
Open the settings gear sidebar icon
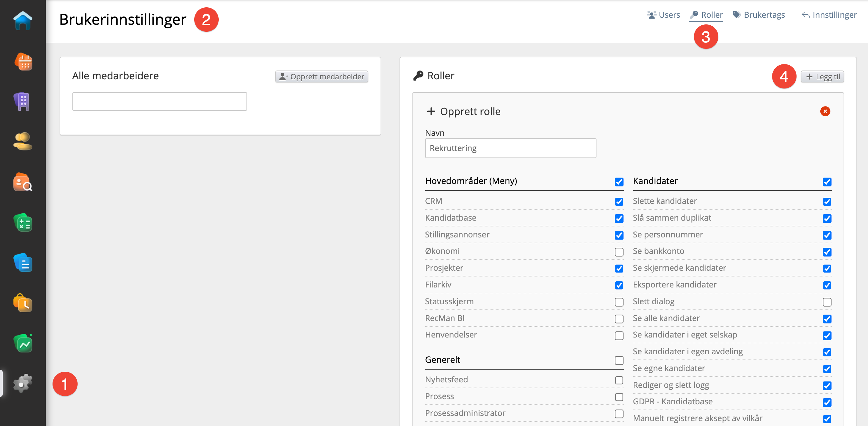click(x=23, y=383)
